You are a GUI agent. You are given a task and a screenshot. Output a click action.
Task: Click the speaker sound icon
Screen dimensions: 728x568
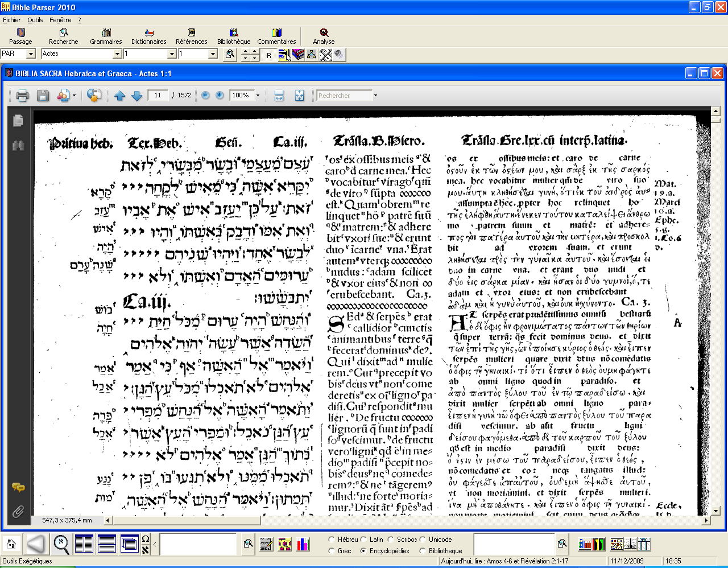tap(339, 54)
